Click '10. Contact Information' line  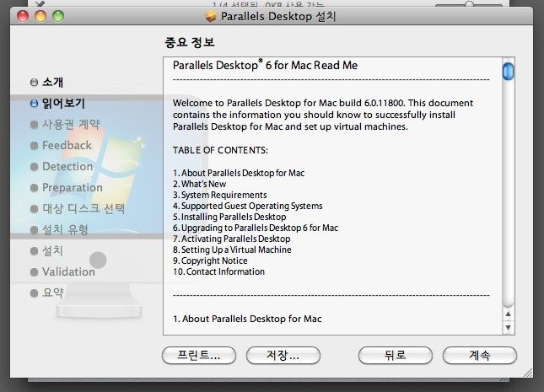point(219,271)
